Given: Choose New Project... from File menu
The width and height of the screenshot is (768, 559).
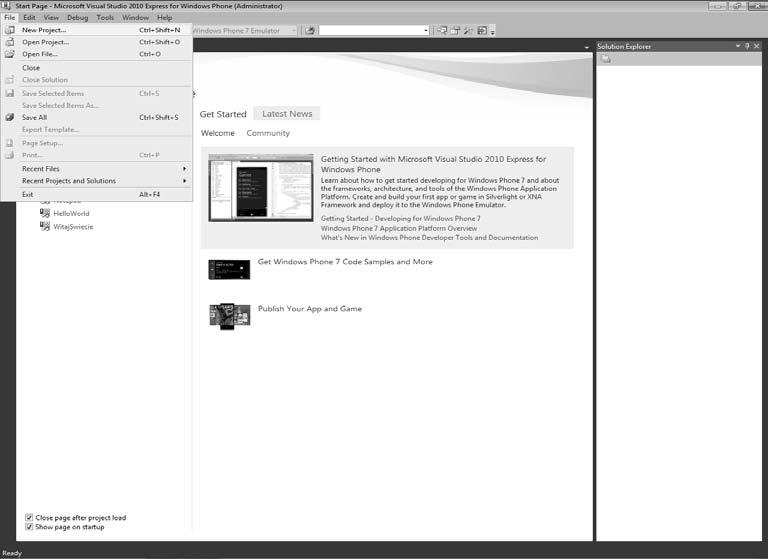Looking at the screenshot, I should click(97, 30).
